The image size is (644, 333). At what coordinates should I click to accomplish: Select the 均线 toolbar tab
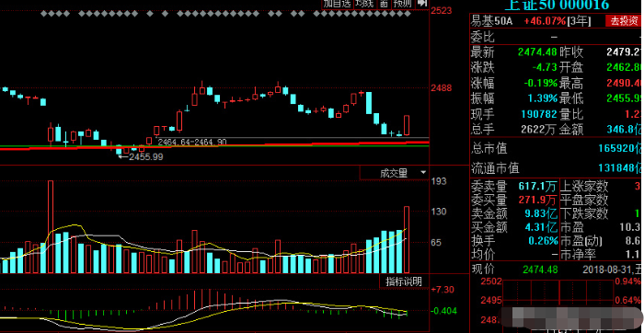364,4
